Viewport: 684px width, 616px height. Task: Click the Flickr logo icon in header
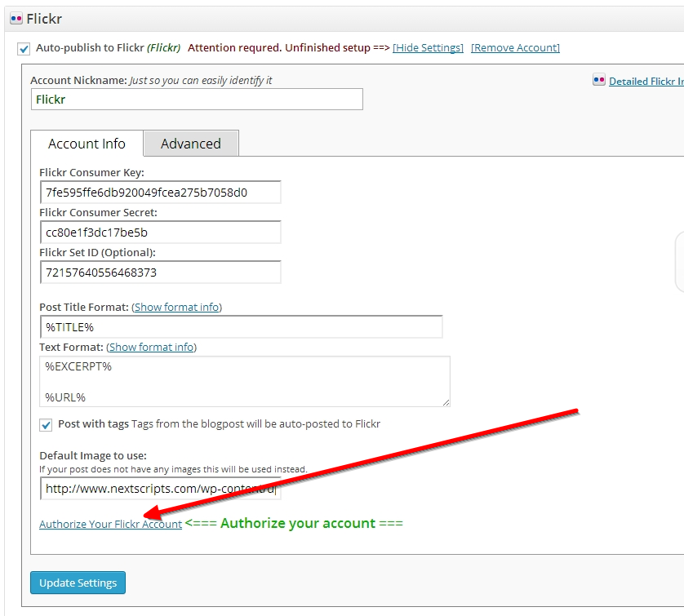[16, 19]
